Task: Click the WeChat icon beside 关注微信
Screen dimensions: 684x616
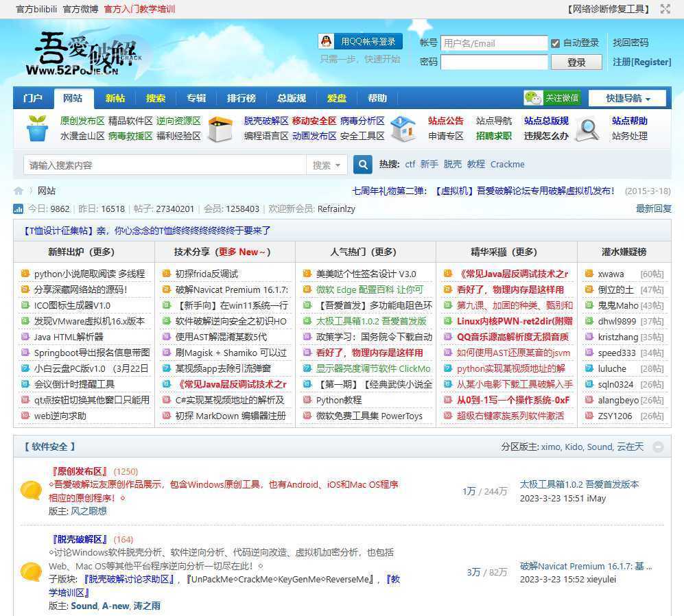Action: (533, 98)
